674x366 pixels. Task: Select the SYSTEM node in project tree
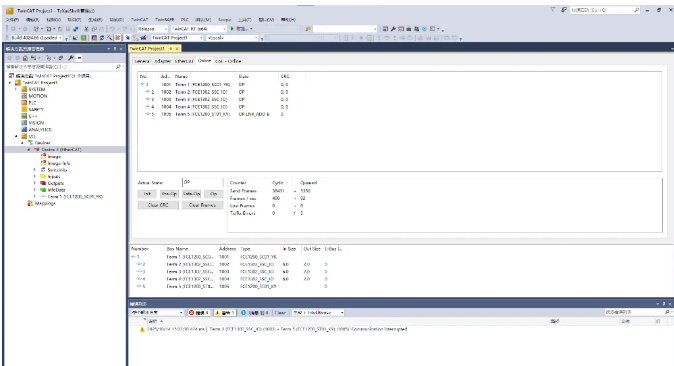37,89
